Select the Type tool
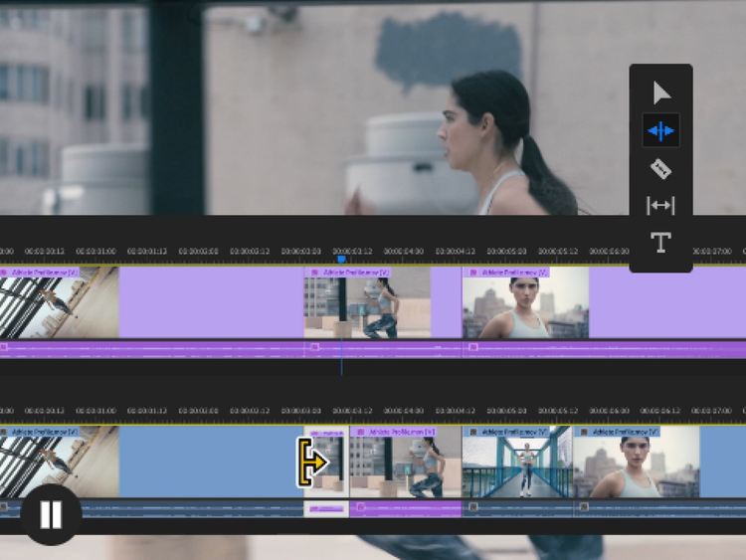The image size is (746, 560). coord(660,243)
